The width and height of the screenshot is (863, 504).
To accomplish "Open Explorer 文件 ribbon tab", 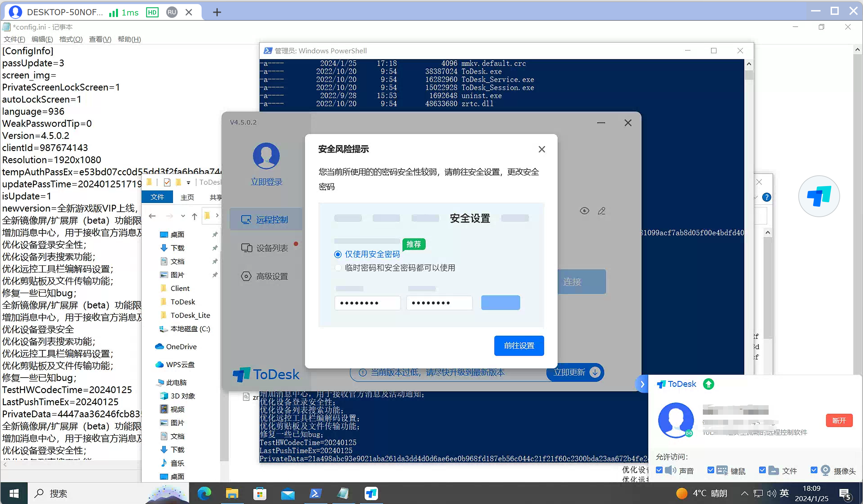I will click(x=157, y=197).
